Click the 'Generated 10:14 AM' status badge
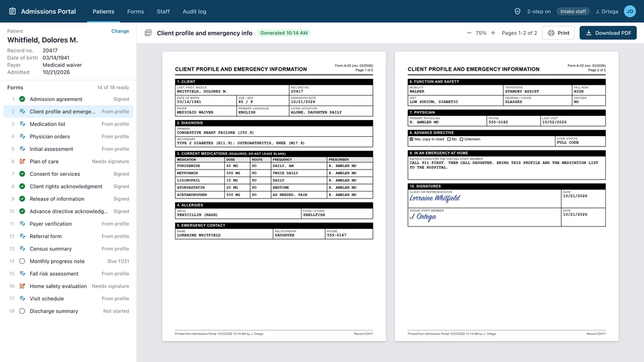The height and width of the screenshot is (362, 644). point(284,33)
